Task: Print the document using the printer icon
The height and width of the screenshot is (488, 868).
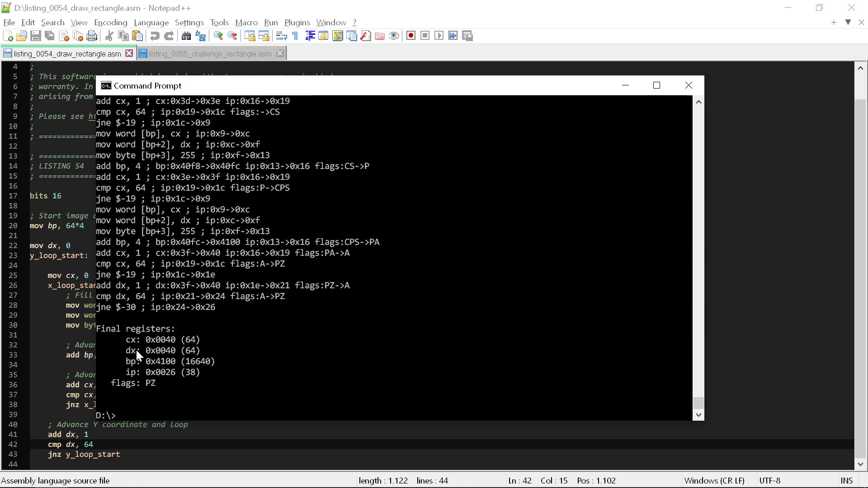Action: (92, 36)
